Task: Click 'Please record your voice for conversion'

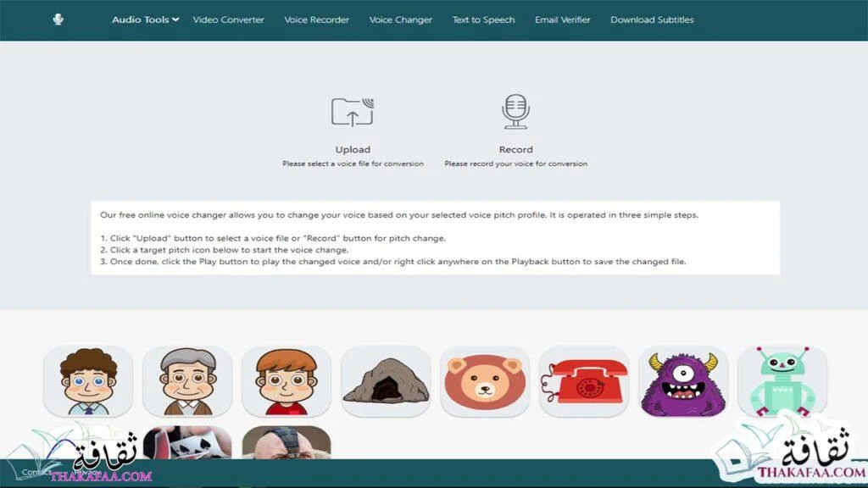Action: pos(516,164)
